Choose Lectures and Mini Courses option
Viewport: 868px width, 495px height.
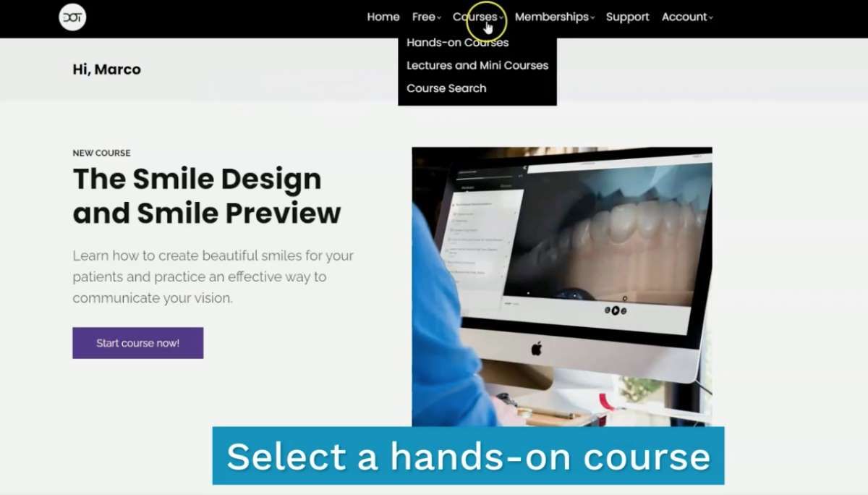coord(477,65)
